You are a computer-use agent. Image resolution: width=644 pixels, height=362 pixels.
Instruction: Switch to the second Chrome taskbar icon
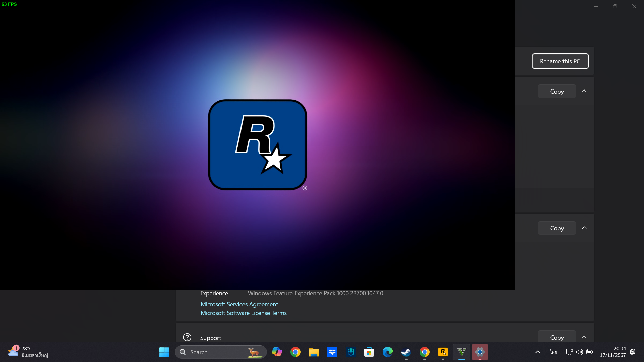tap(425, 352)
